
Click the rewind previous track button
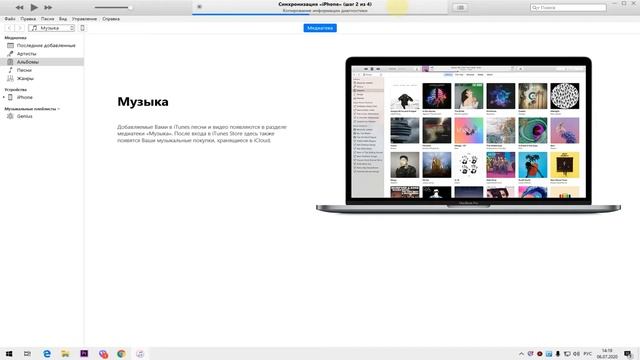[x=19, y=7]
